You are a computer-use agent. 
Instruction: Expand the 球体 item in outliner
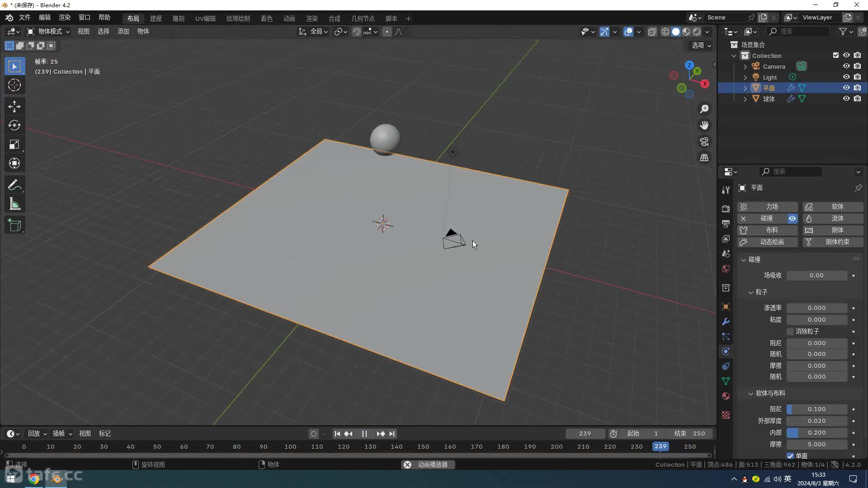[745, 99]
